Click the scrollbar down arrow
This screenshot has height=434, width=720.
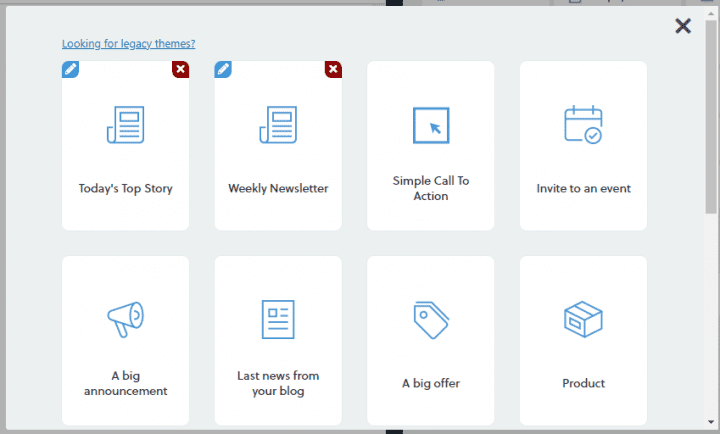711,422
